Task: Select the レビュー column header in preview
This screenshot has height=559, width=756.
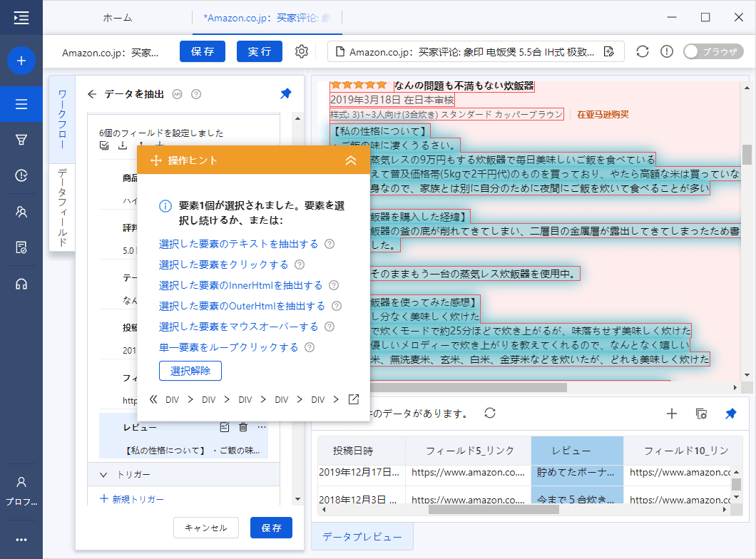Action: click(x=577, y=451)
